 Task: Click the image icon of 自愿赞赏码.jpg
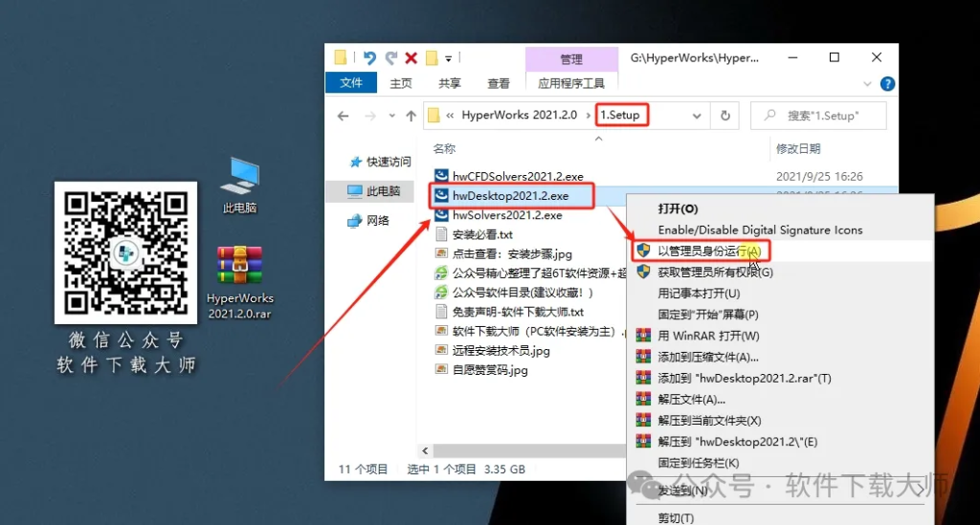pos(441,369)
